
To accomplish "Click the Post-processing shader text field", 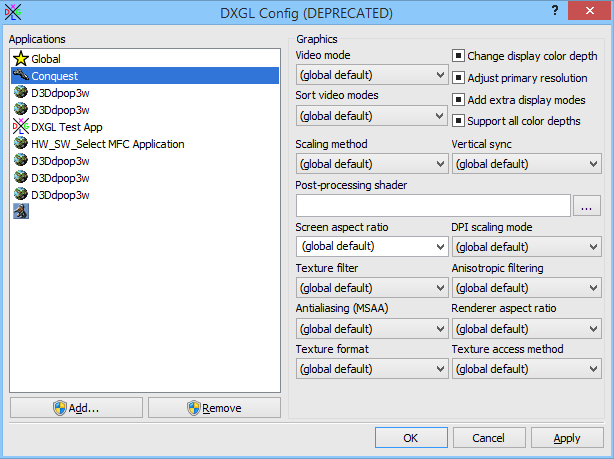I will point(433,206).
